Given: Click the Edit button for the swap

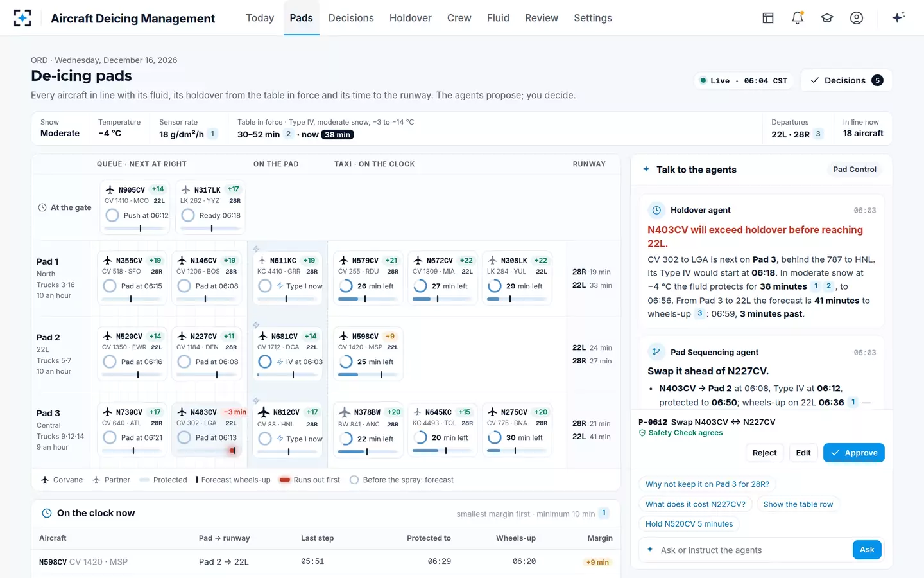Looking at the screenshot, I should pyautogui.click(x=803, y=453).
